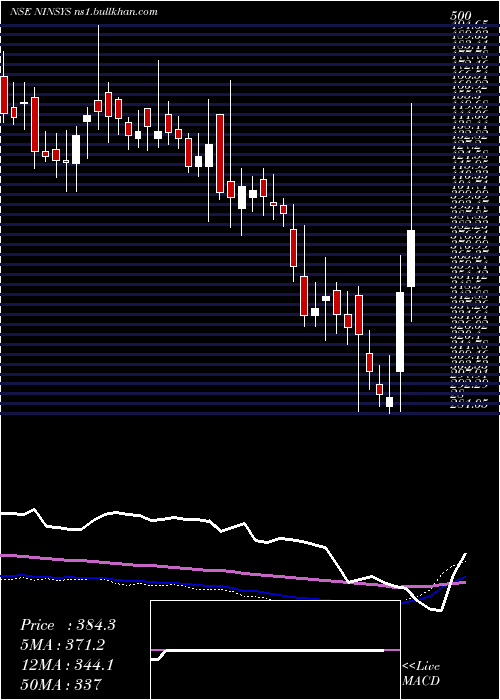Click the 12MA : 344.1 value
Screen dimensions: 500x700
pos(67,665)
